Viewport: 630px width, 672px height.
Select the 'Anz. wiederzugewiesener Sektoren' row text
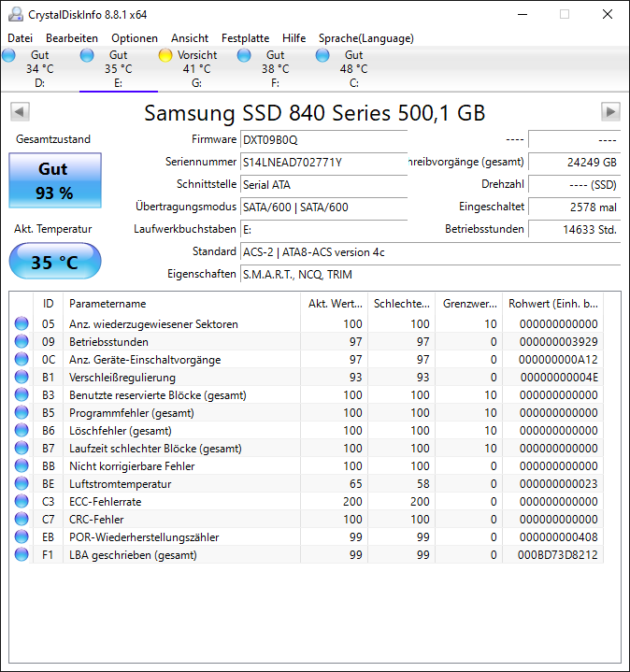pos(153,324)
